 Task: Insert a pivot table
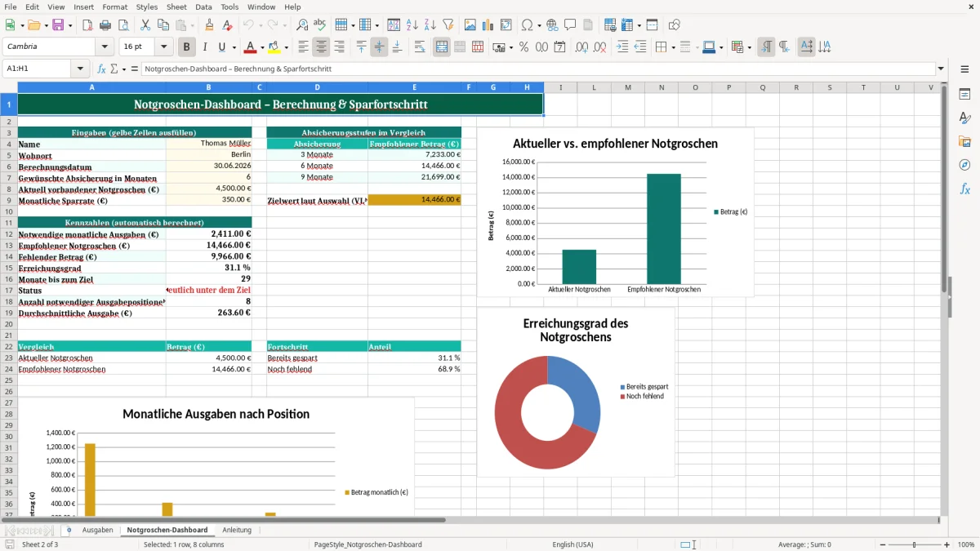(x=506, y=25)
